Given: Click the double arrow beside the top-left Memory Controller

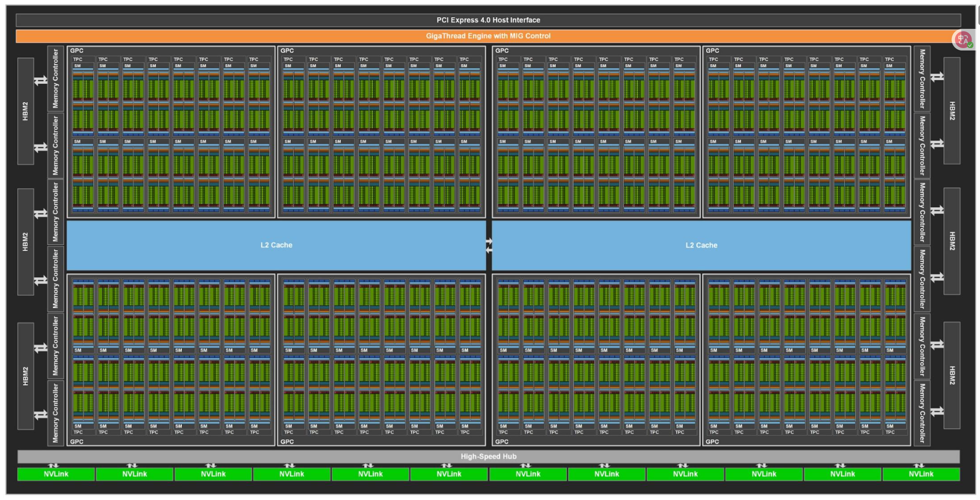Looking at the screenshot, I should (x=40, y=81).
